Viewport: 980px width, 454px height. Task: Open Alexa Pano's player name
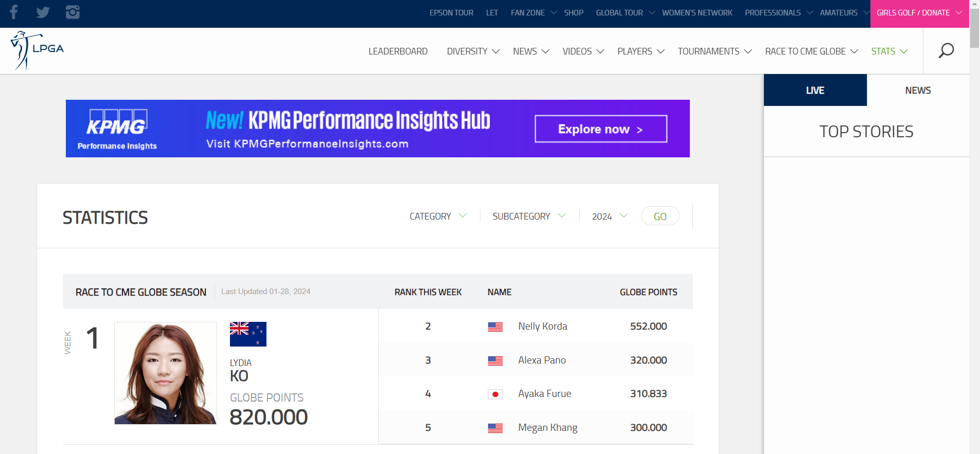pyautogui.click(x=542, y=360)
